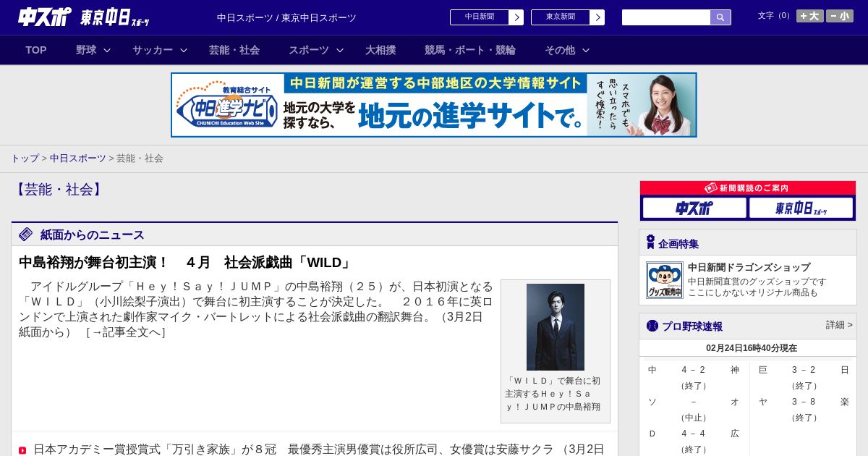The height and width of the screenshot is (456, 868).
Task: Open 中日新聞ドラゴンズショップ link
Action: click(749, 267)
